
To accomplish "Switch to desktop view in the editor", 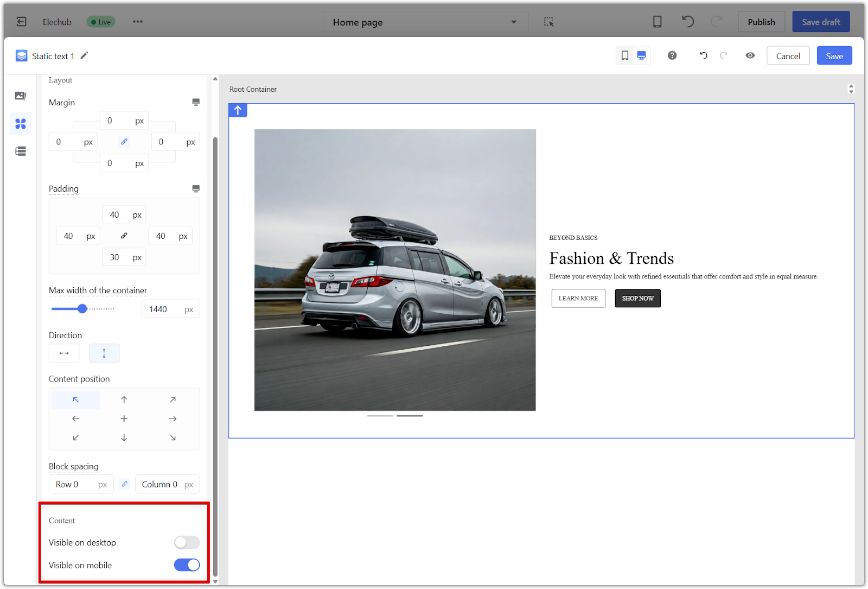I will point(641,55).
